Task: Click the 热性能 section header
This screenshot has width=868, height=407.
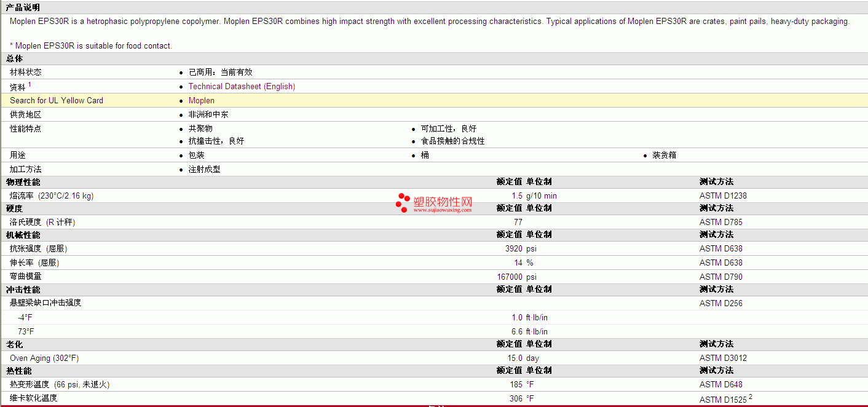Action: [19, 371]
